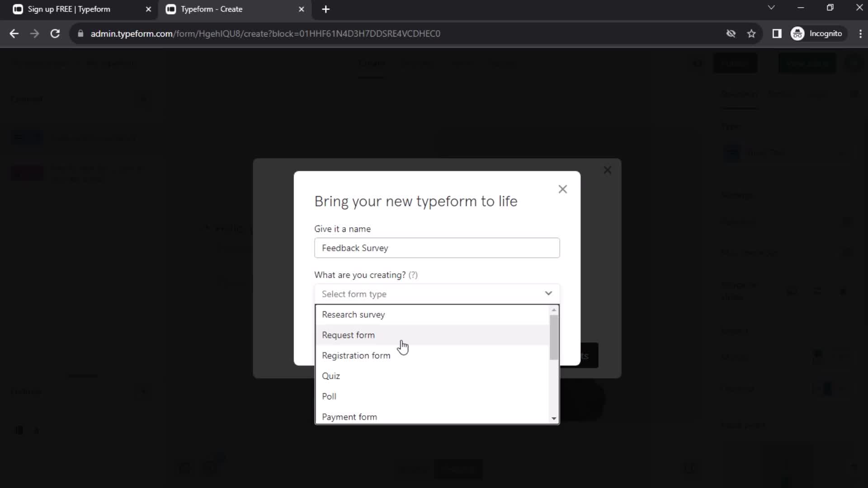Select 'Payment form' from form type list
Image resolution: width=868 pixels, height=488 pixels.
349,417
